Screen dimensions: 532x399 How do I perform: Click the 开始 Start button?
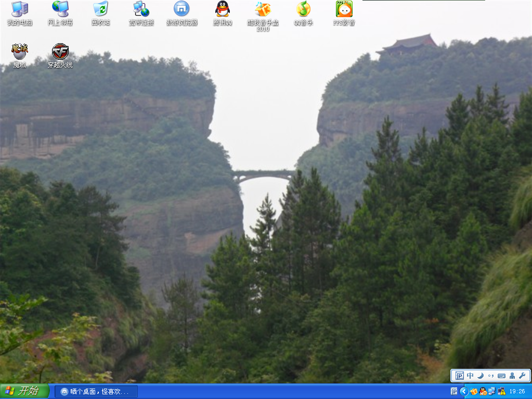[24, 391]
